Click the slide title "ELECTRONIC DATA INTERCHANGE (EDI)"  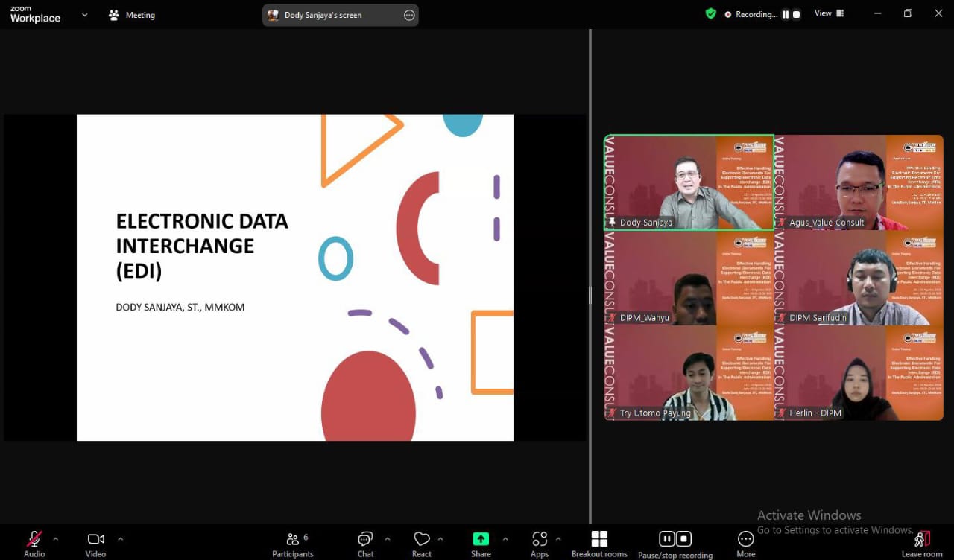pyautogui.click(x=202, y=246)
